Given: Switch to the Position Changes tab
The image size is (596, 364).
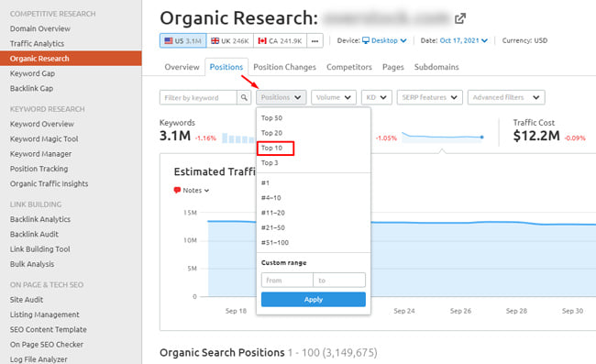Looking at the screenshot, I should coord(284,67).
